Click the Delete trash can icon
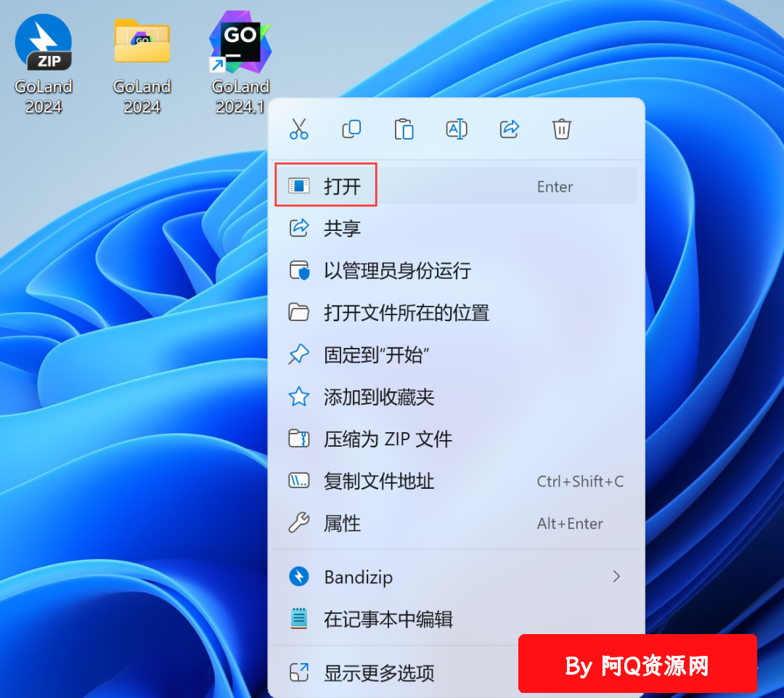Viewport: 784px width, 698px height. (x=561, y=129)
